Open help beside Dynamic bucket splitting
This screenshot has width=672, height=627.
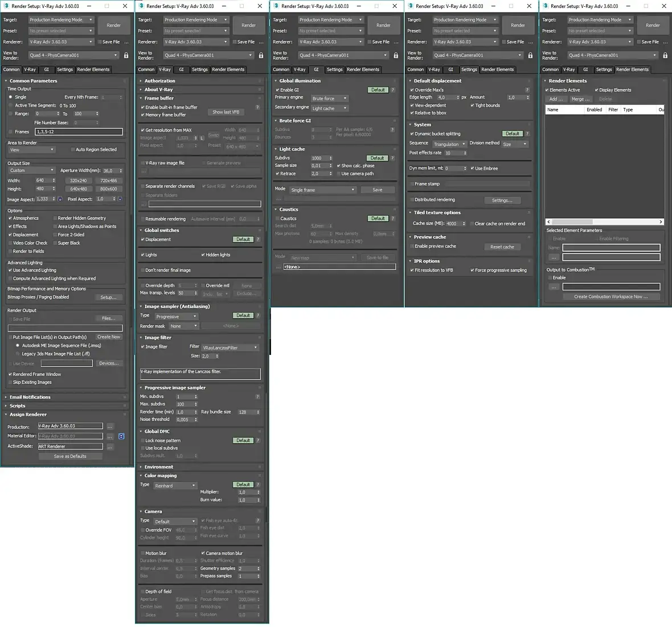coord(527,134)
